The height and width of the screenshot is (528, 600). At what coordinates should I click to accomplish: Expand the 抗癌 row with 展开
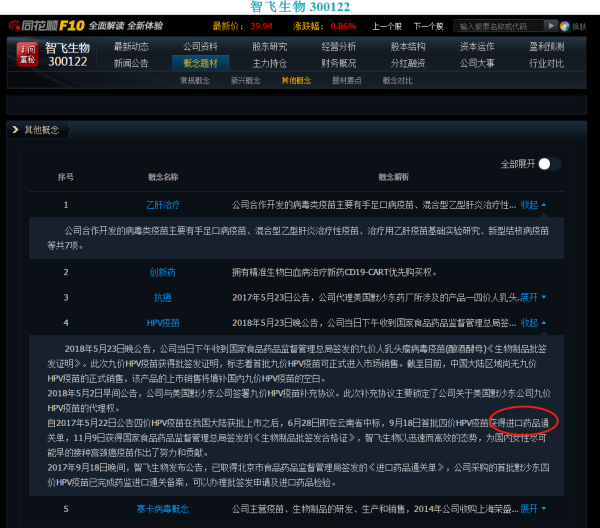[533, 297]
